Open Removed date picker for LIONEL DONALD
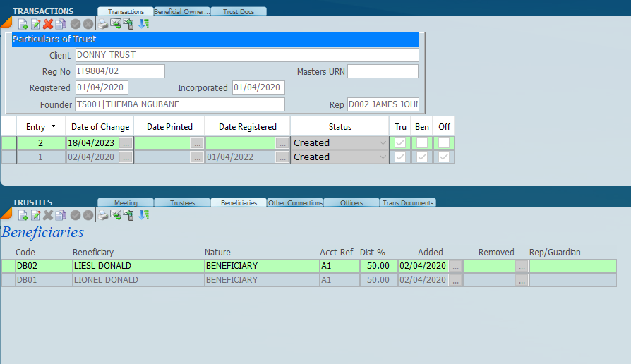 click(522, 280)
